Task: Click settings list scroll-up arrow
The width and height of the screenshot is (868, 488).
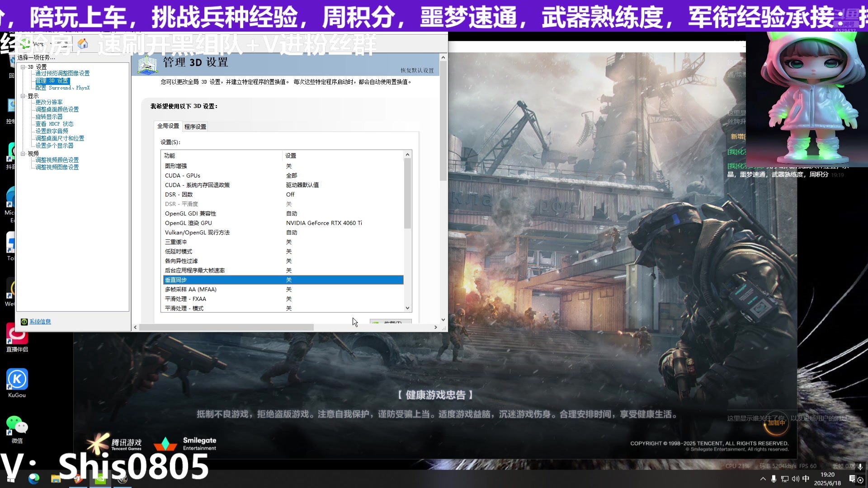Action: coord(408,155)
